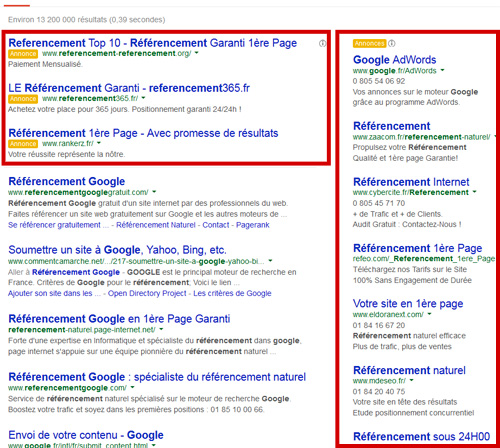
Task: Open 'Référencement Google' first organic result
Action: click(x=67, y=181)
